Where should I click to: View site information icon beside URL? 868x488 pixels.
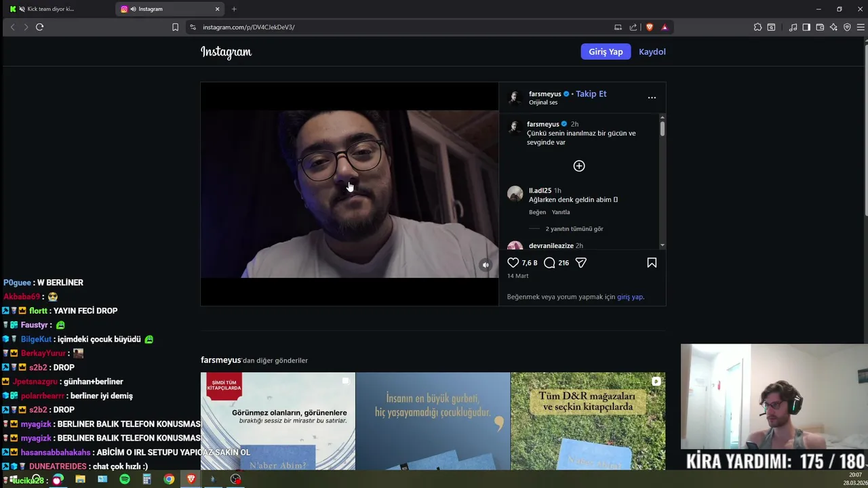click(x=193, y=27)
